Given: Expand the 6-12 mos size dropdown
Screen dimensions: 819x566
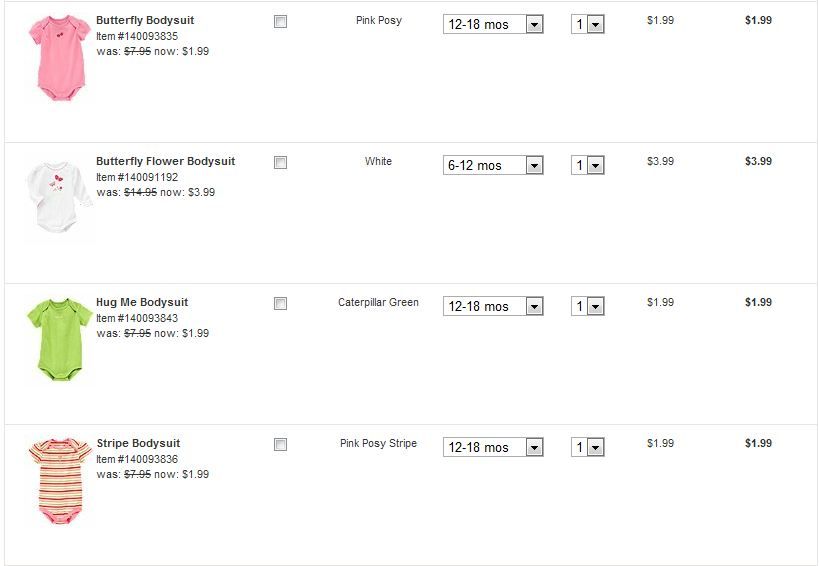Looking at the screenshot, I should coord(493,165).
